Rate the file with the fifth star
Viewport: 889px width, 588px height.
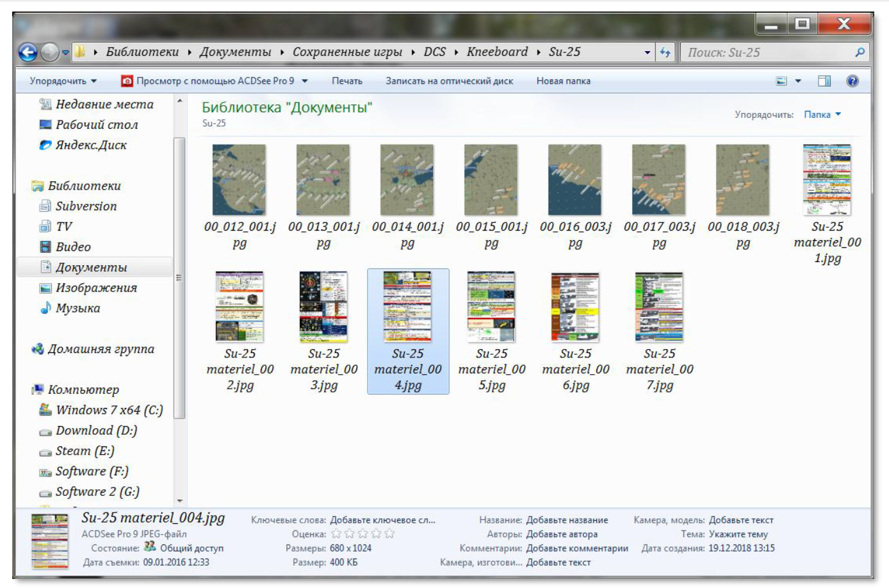tap(389, 534)
